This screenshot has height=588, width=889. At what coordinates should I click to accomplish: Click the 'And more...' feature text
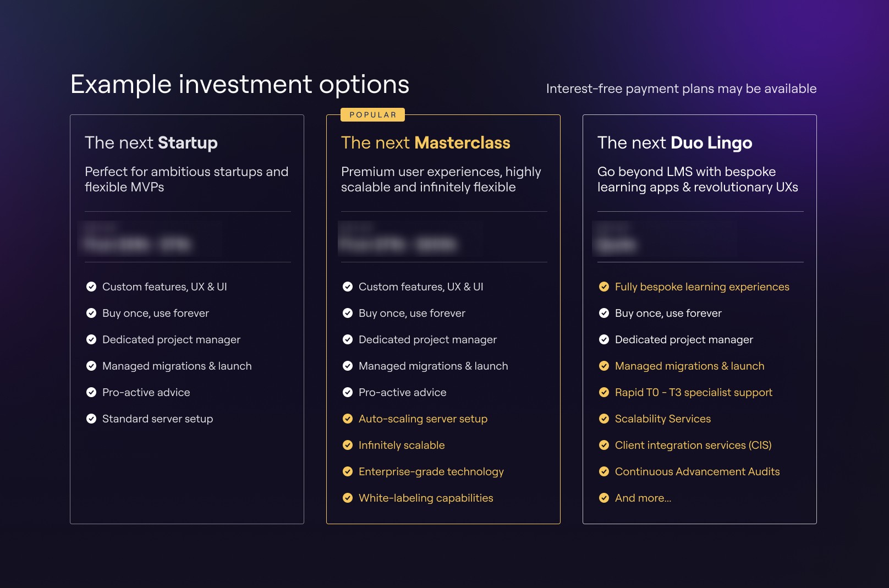[x=643, y=498]
